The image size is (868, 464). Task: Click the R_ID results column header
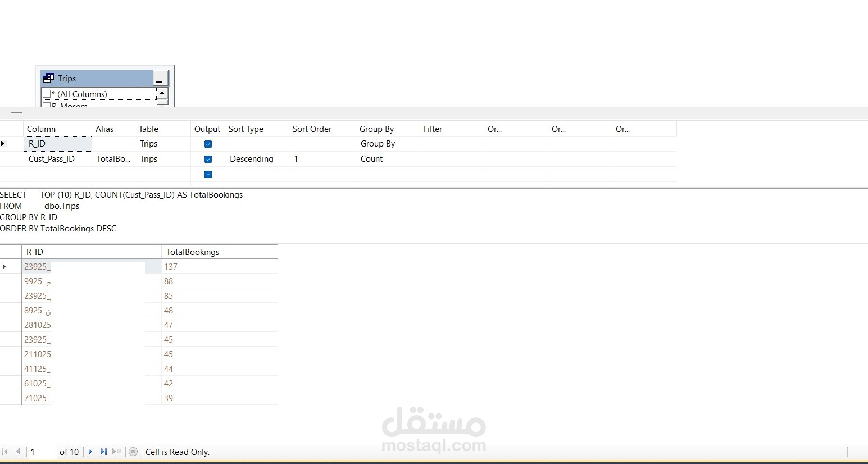[x=92, y=252]
